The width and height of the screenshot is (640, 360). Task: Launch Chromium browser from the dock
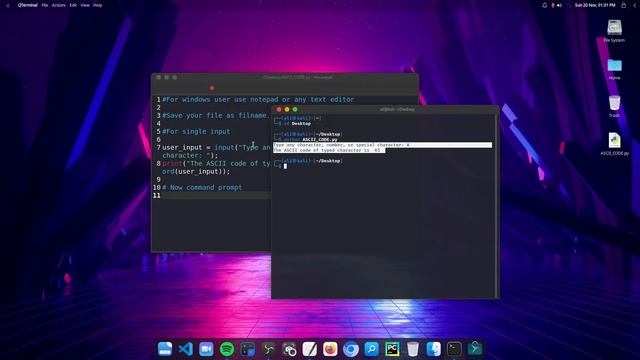pyautogui.click(x=351, y=349)
